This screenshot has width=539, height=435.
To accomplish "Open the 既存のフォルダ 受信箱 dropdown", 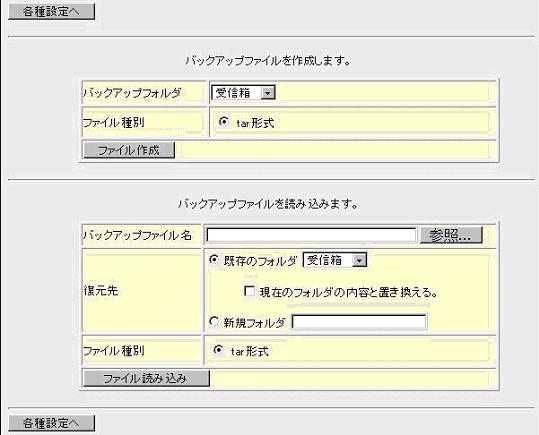I will 335,260.
